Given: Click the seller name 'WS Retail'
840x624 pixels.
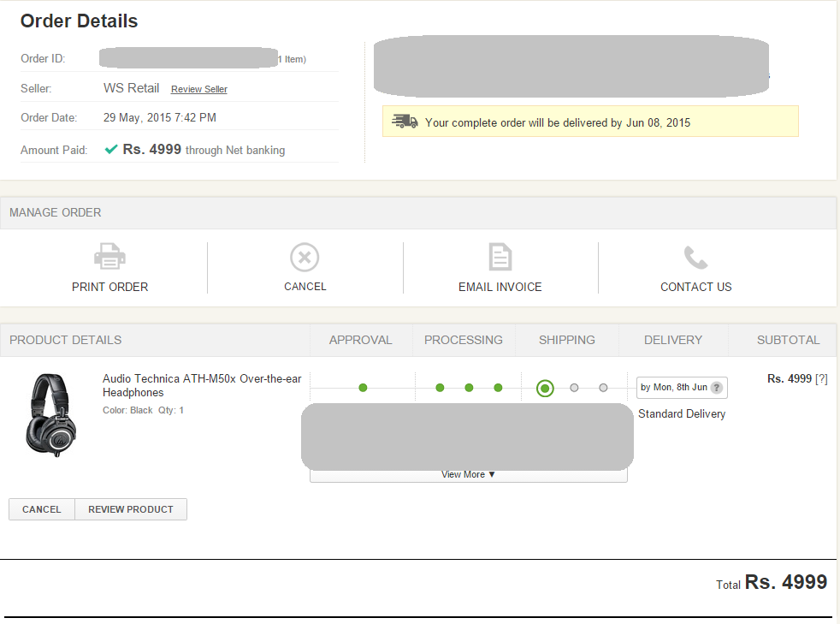Looking at the screenshot, I should (x=131, y=88).
